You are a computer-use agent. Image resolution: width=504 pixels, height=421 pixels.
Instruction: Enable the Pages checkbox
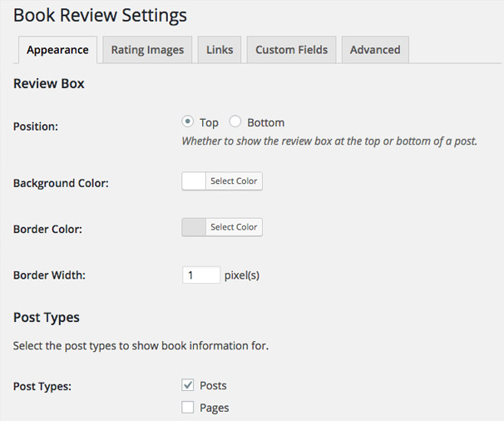(187, 407)
